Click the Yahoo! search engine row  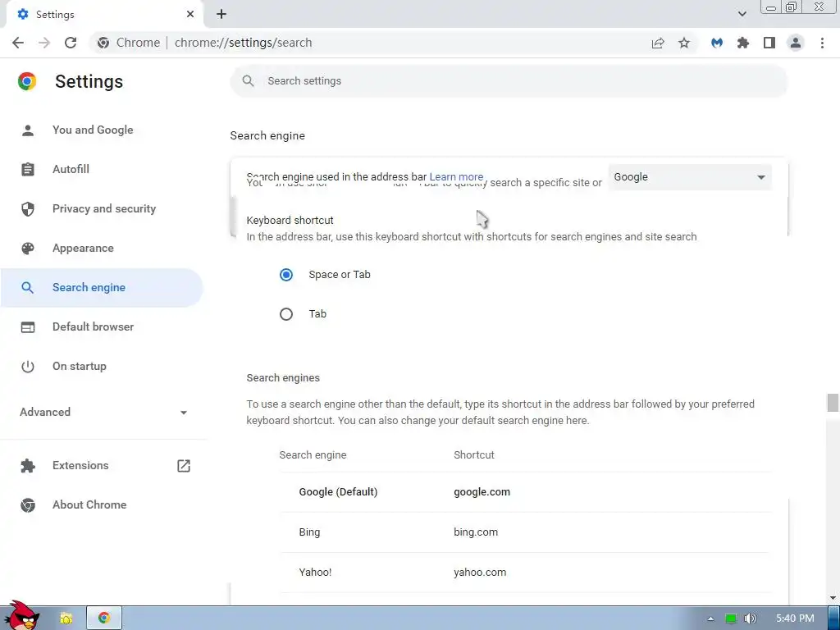[x=525, y=572]
